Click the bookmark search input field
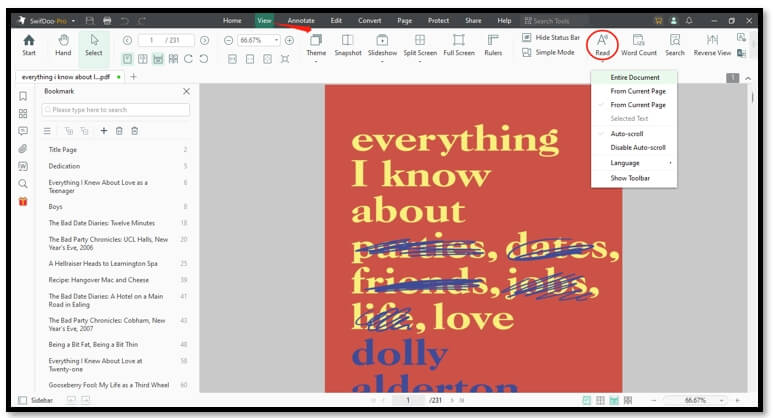 [x=116, y=109]
